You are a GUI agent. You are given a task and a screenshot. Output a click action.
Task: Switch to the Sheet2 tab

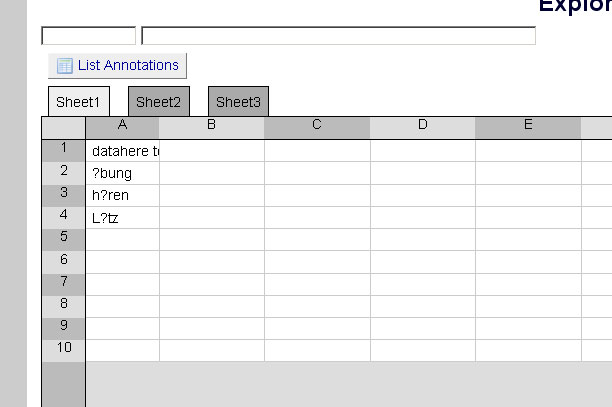[x=159, y=101]
